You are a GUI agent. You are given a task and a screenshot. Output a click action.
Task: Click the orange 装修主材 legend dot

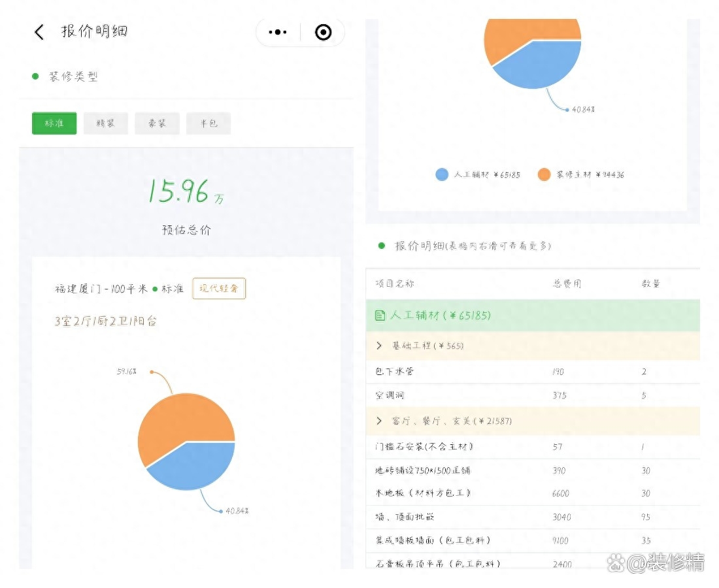pos(544,174)
